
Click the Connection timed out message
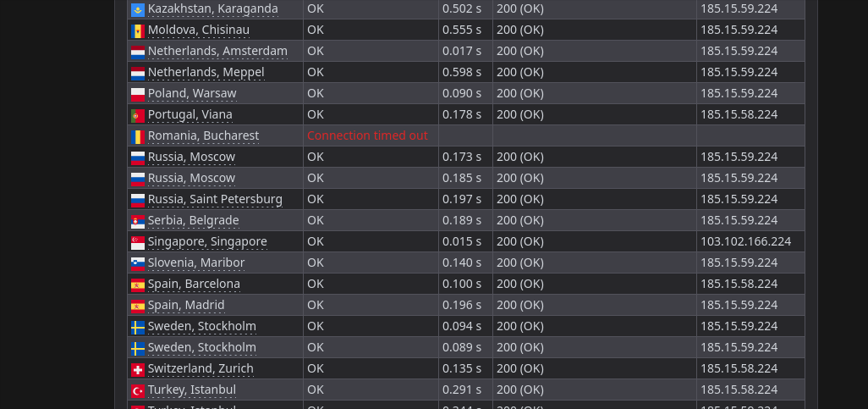(x=367, y=135)
